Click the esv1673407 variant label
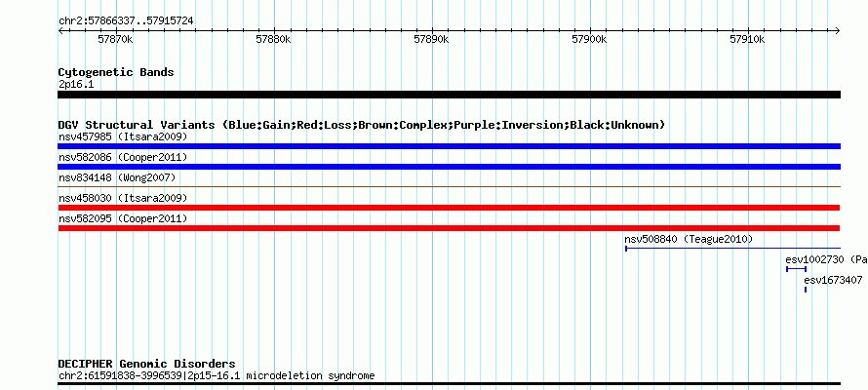Screen dimensions: 868x390 [x=833, y=280]
